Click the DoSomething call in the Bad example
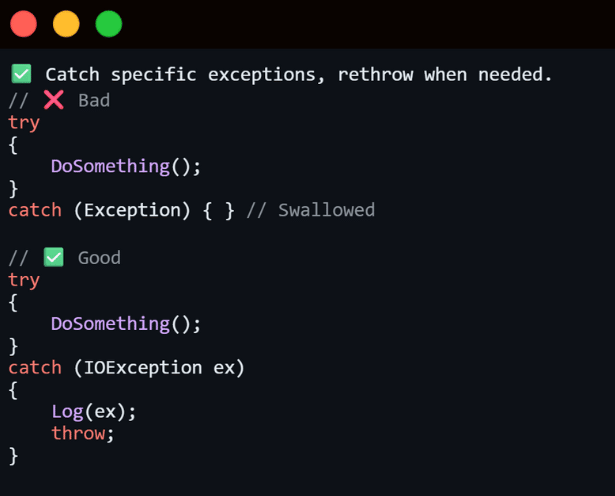The image size is (615, 496). (x=110, y=166)
